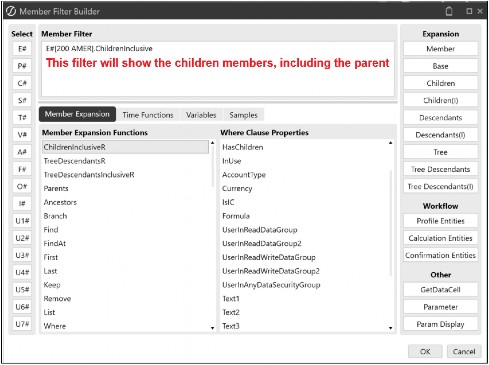Click the U5# dimension button
Viewport: 489px width, 365px height.
[x=22, y=290]
